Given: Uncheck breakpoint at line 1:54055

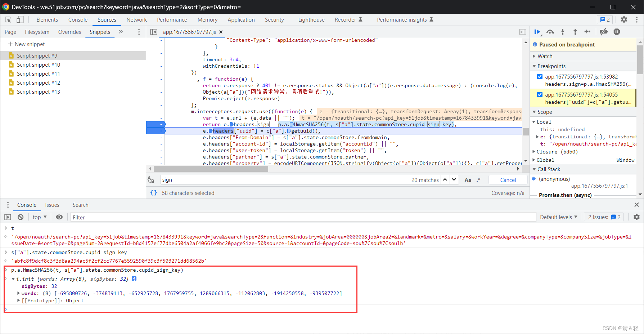Looking at the screenshot, I should (540, 94).
